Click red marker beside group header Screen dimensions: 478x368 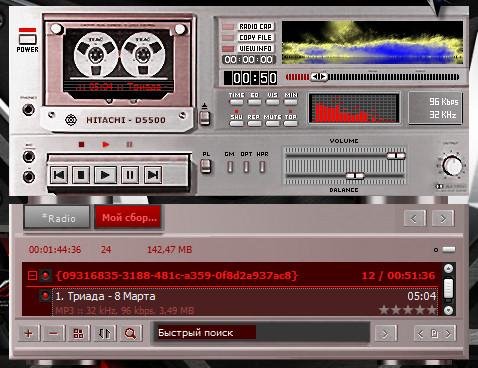[x=45, y=276]
